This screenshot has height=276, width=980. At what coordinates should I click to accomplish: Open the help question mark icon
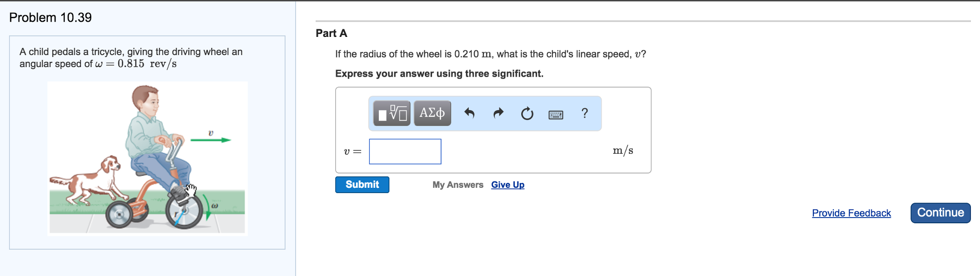coord(584,113)
